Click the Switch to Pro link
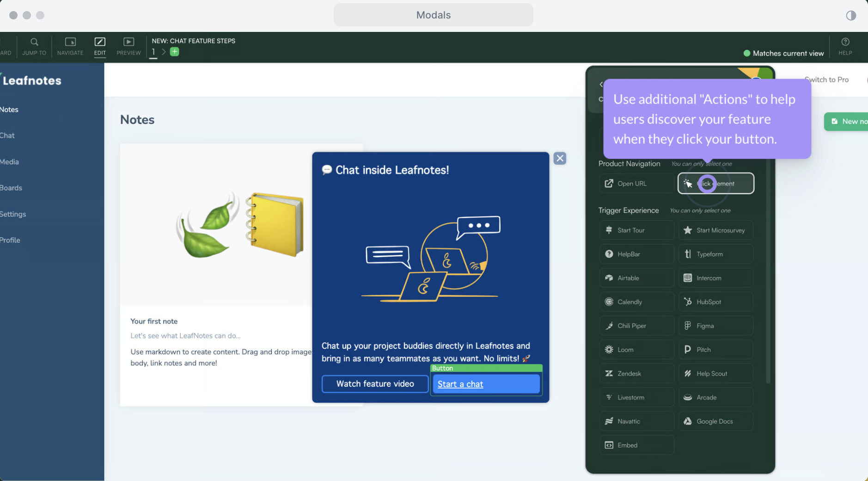The height and width of the screenshot is (481, 868). pyautogui.click(x=826, y=80)
